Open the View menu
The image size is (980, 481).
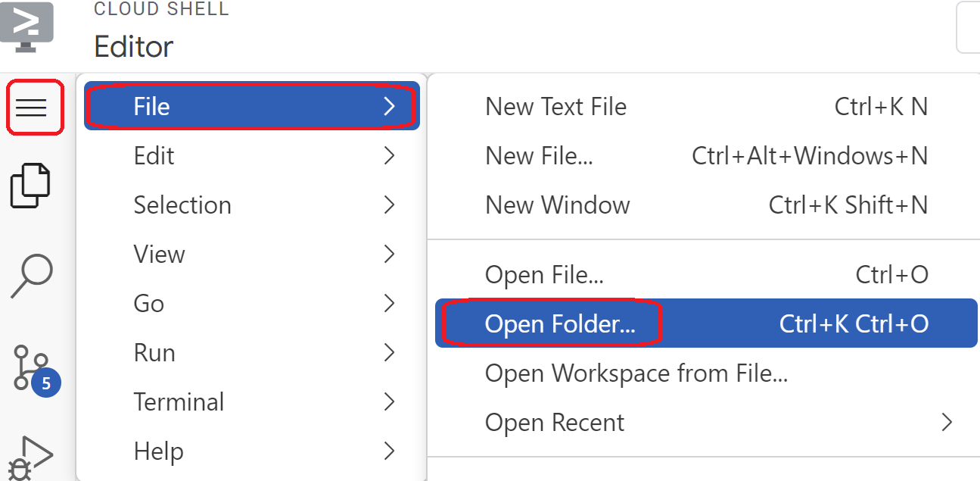[159, 255]
